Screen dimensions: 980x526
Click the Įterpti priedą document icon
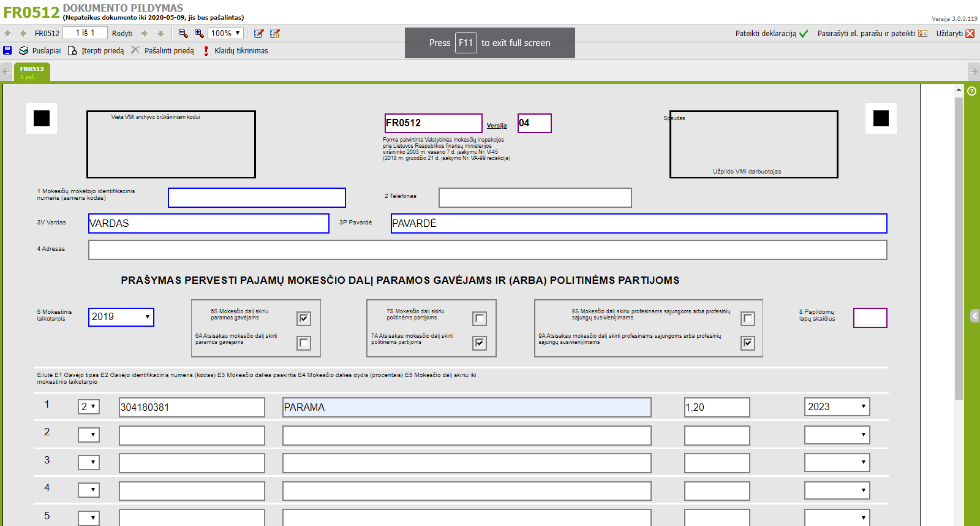coord(72,50)
